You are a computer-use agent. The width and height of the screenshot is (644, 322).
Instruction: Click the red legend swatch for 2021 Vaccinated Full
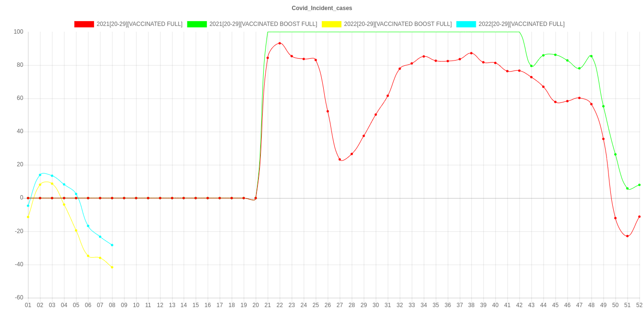[x=84, y=24]
